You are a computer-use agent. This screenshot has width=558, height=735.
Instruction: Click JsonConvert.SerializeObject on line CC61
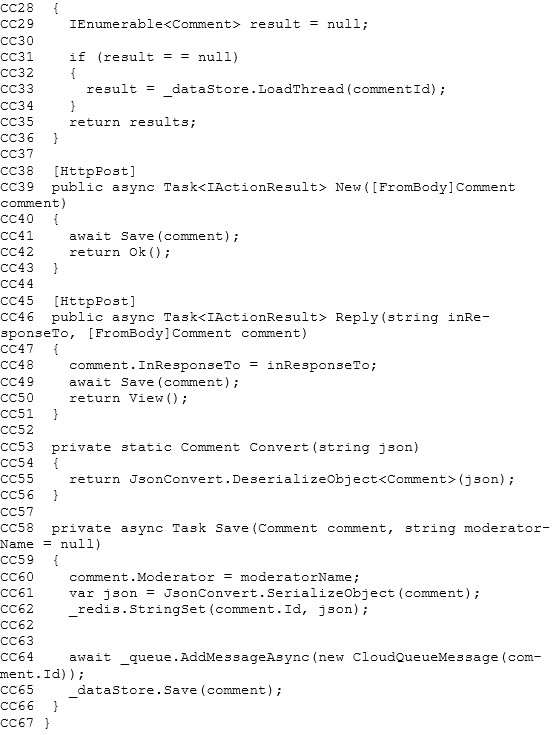[x=279, y=593]
